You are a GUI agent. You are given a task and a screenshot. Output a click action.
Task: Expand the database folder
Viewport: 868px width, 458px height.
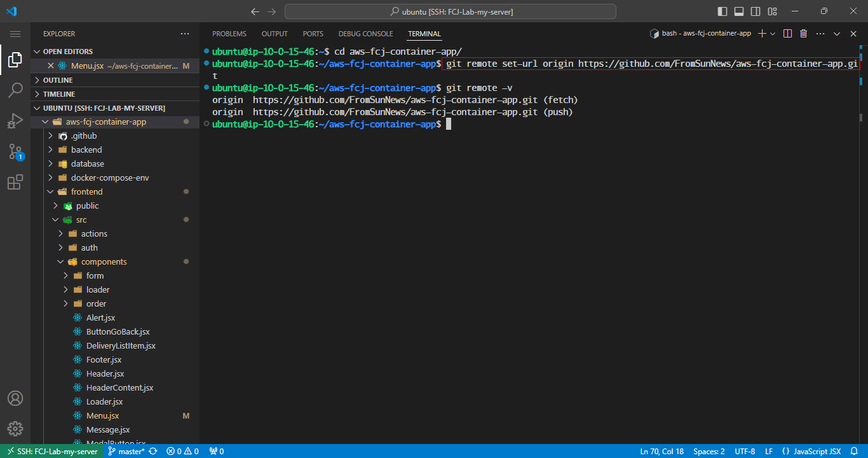click(x=115, y=164)
